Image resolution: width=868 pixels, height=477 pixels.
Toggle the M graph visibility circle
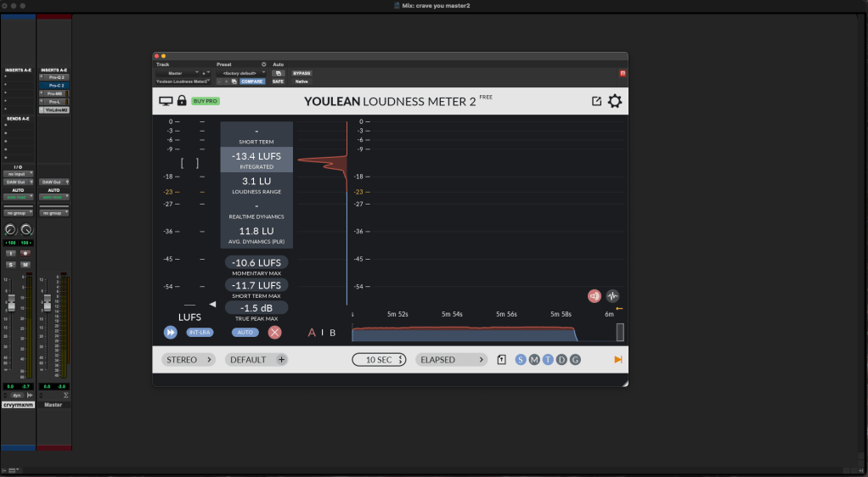pyautogui.click(x=534, y=360)
